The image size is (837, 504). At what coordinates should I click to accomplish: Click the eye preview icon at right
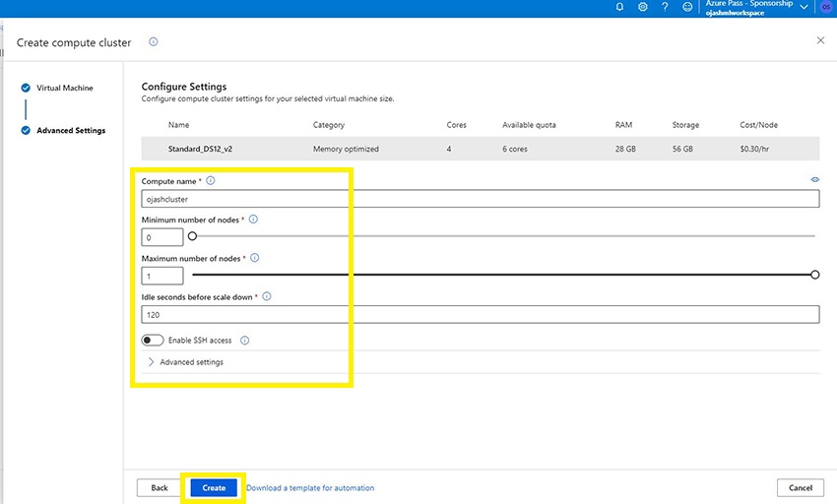814,180
